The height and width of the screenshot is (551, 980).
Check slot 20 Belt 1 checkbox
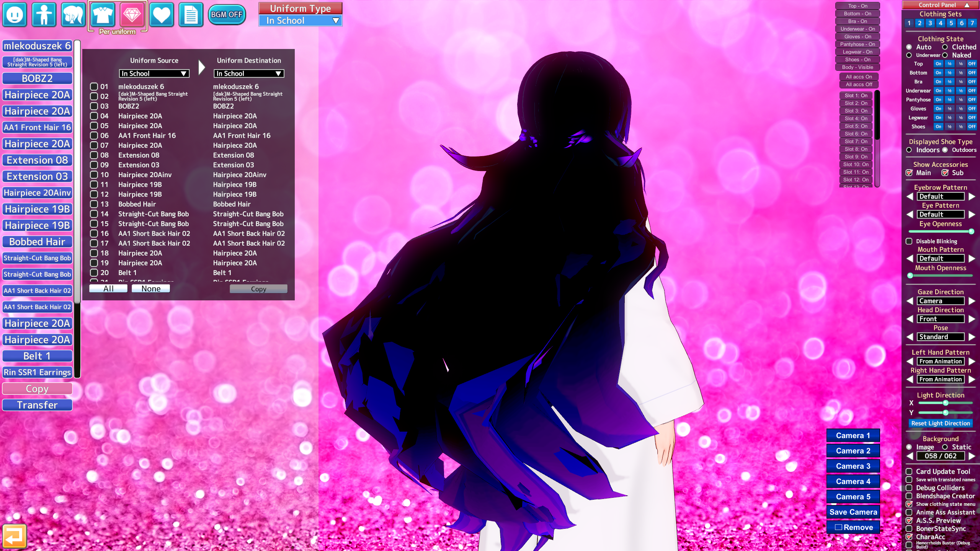pos(94,272)
